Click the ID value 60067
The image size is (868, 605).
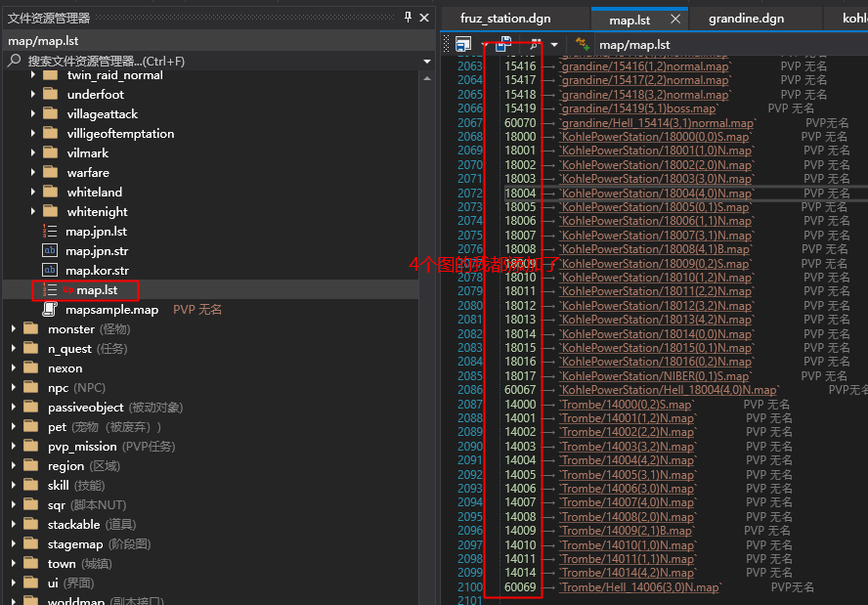(x=520, y=390)
